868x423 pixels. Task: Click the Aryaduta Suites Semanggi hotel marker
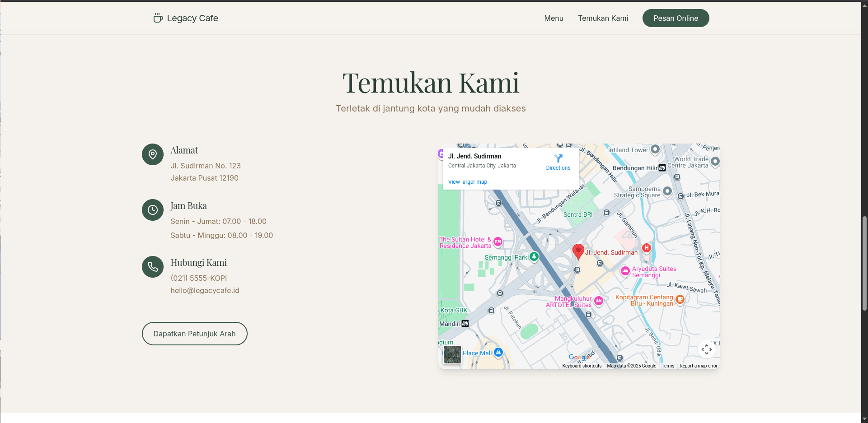[x=625, y=271]
